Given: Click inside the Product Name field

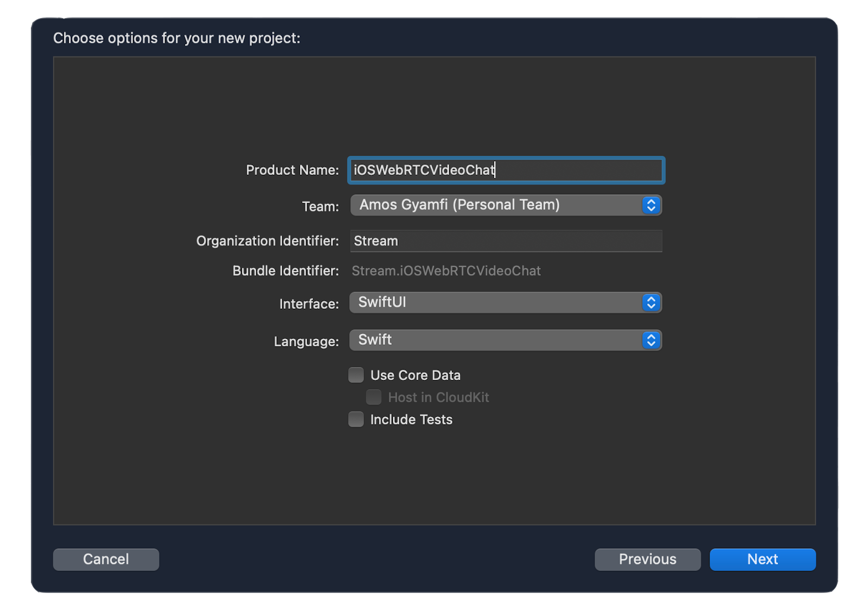Looking at the screenshot, I should (505, 170).
